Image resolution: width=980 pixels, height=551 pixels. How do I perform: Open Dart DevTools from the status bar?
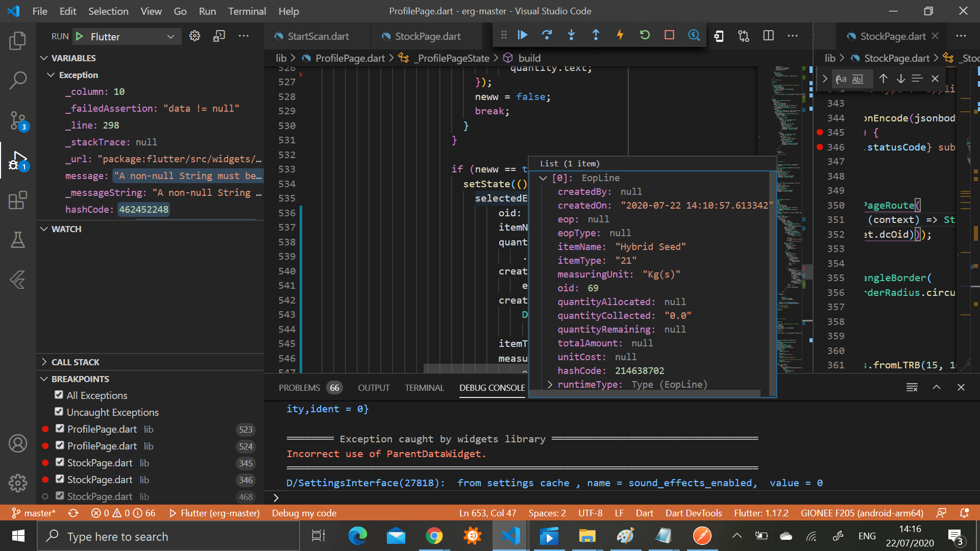pyautogui.click(x=693, y=513)
